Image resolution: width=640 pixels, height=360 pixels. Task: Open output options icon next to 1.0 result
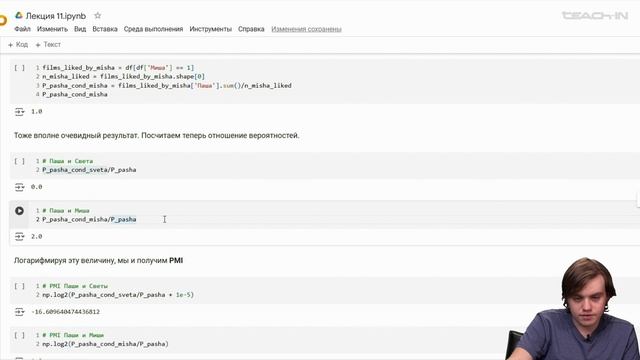click(19, 111)
